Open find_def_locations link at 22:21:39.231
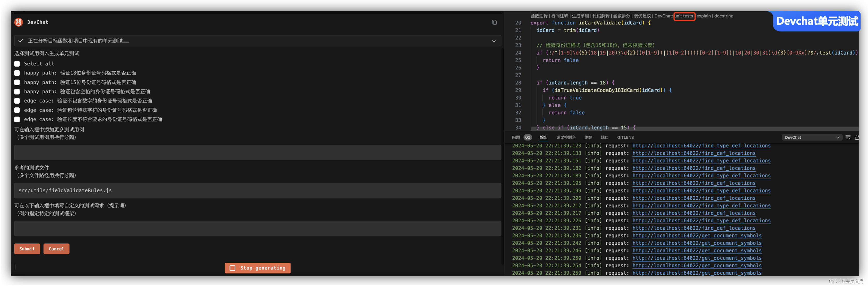This screenshot has height=286, width=868. (x=694, y=228)
